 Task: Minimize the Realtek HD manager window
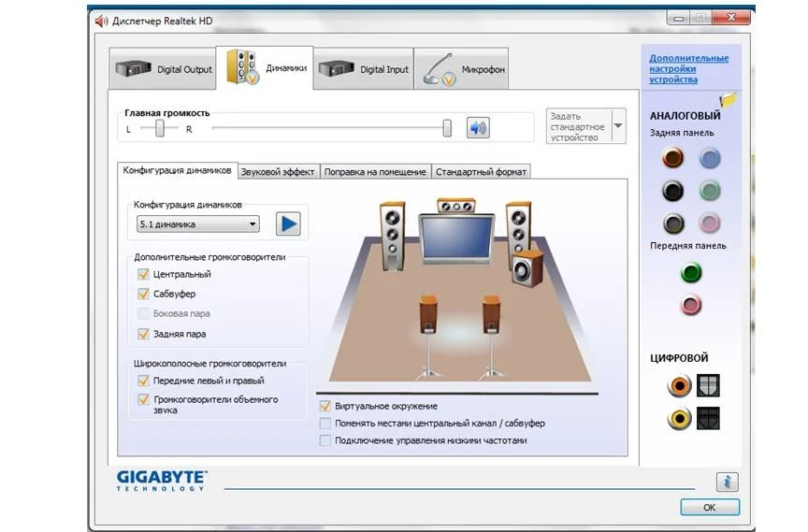coord(679,18)
